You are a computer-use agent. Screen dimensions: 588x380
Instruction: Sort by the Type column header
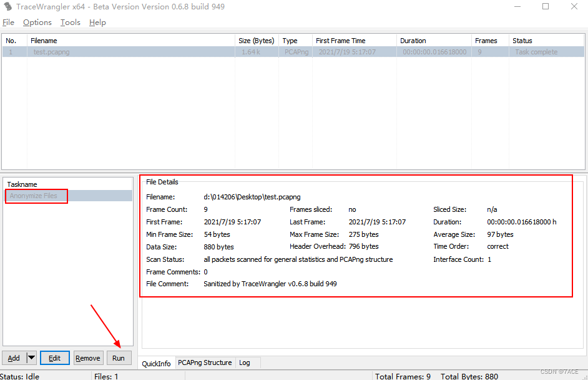[295, 41]
